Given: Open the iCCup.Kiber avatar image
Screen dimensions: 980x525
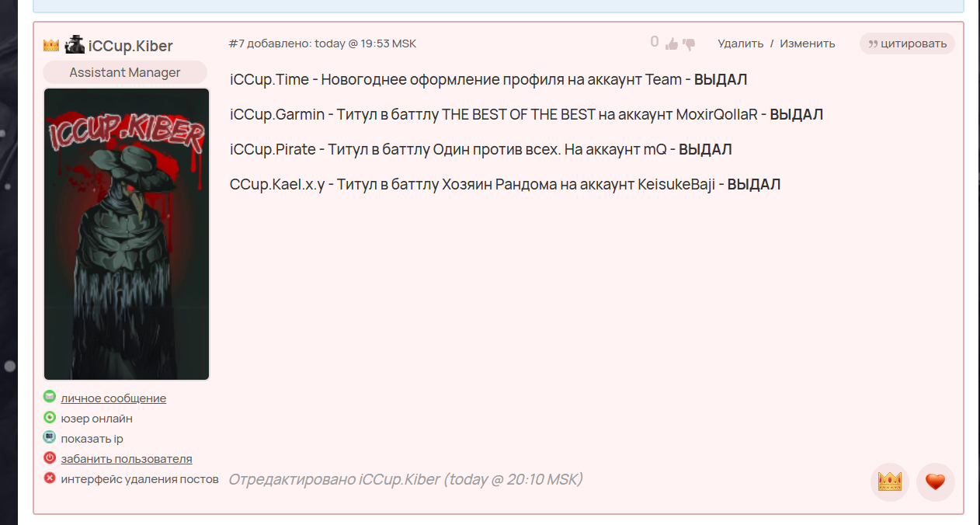Looking at the screenshot, I should coord(127,234).
